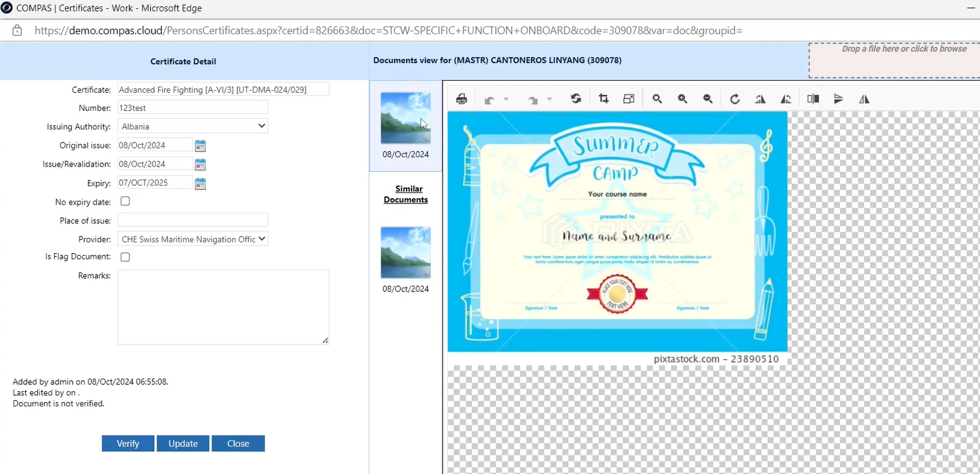Click the Close button
980x474 pixels.
238,444
